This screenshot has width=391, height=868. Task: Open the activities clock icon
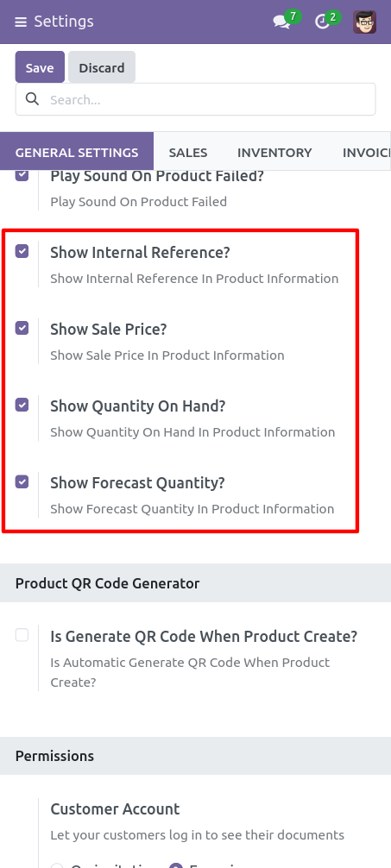point(322,22)
